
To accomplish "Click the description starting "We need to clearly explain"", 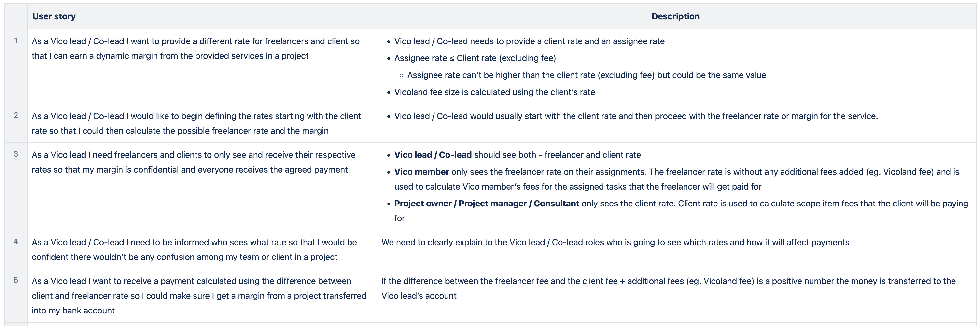I will click(615, 242).
